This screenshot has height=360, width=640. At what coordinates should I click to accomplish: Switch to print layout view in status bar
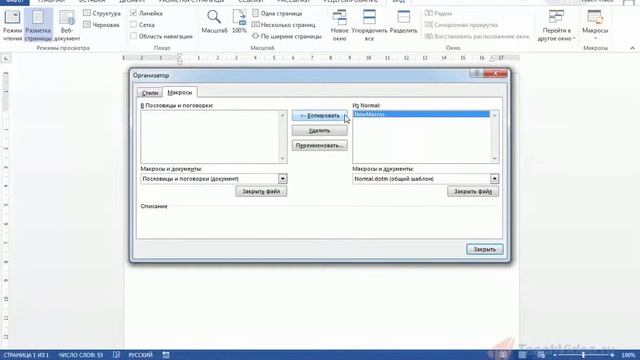tap(522, 355)
